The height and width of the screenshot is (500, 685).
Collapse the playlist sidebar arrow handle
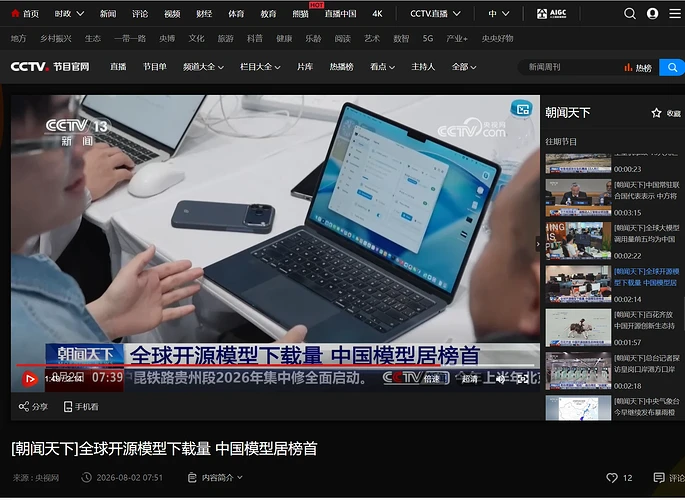(538, 244)
